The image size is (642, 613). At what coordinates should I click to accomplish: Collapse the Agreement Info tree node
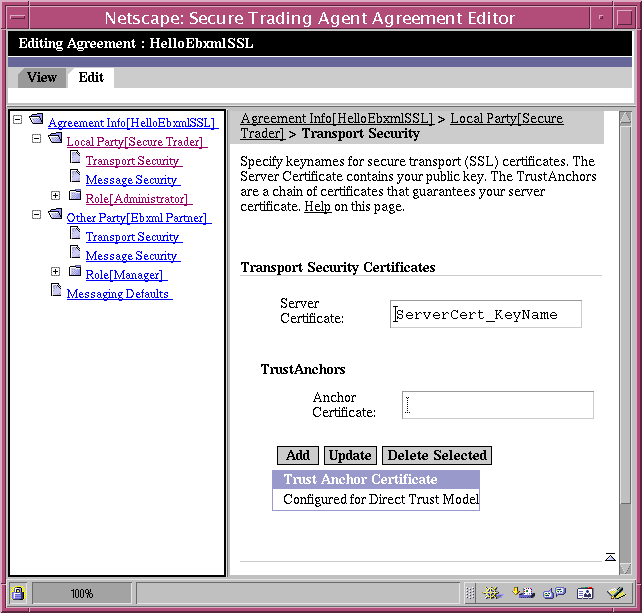[x=17, y=120]
